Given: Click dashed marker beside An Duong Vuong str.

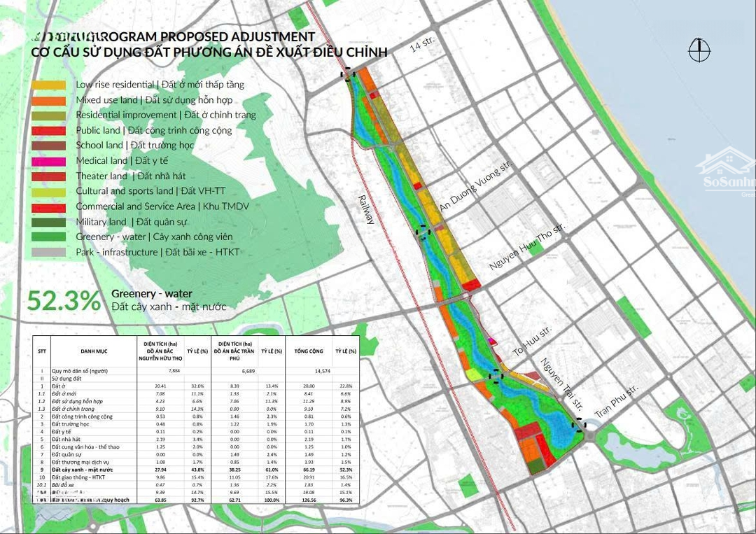Looking at the screenshot, I should [422, 232].
